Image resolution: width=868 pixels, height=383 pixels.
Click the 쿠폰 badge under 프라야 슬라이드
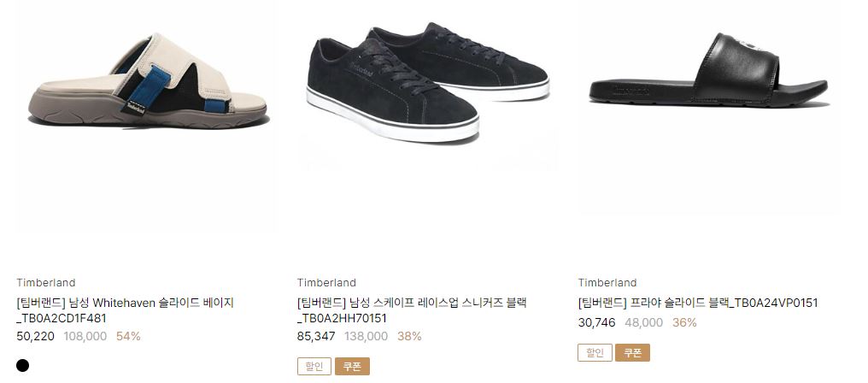tap(633, 352)
